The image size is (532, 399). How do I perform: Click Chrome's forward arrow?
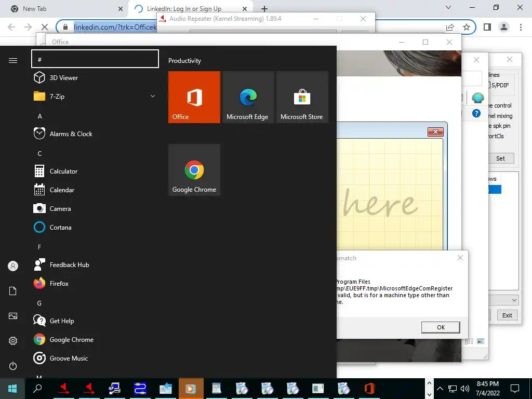click(x=28, y=27)
